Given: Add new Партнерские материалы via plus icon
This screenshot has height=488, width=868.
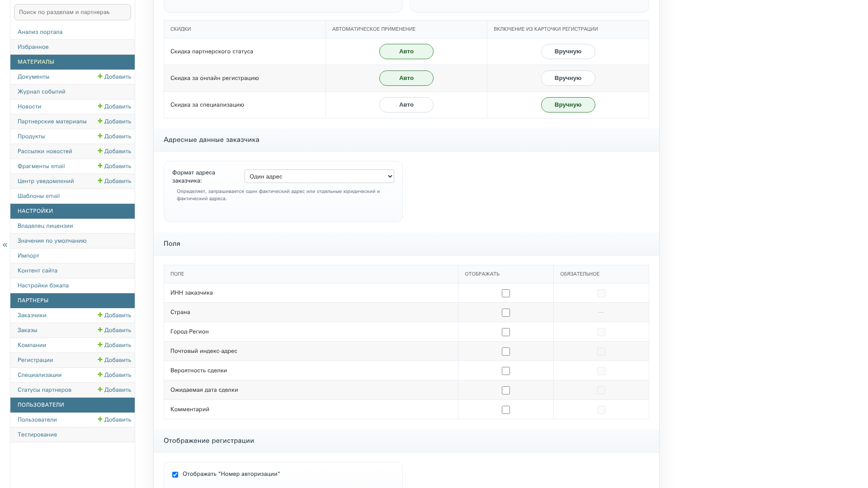Looking at the screenshot, I should [114, 122].
